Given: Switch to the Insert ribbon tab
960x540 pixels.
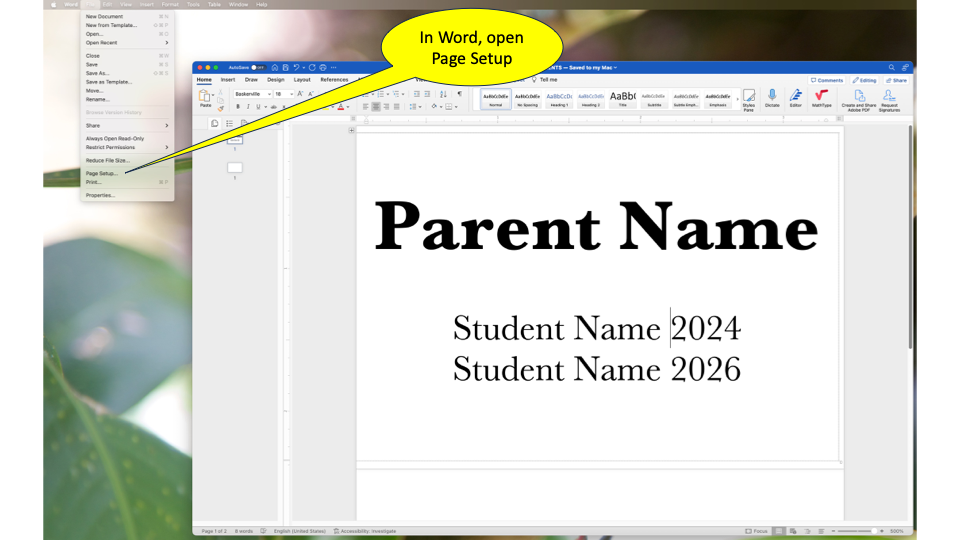Looking at the screenshot, I should point(228,80).
